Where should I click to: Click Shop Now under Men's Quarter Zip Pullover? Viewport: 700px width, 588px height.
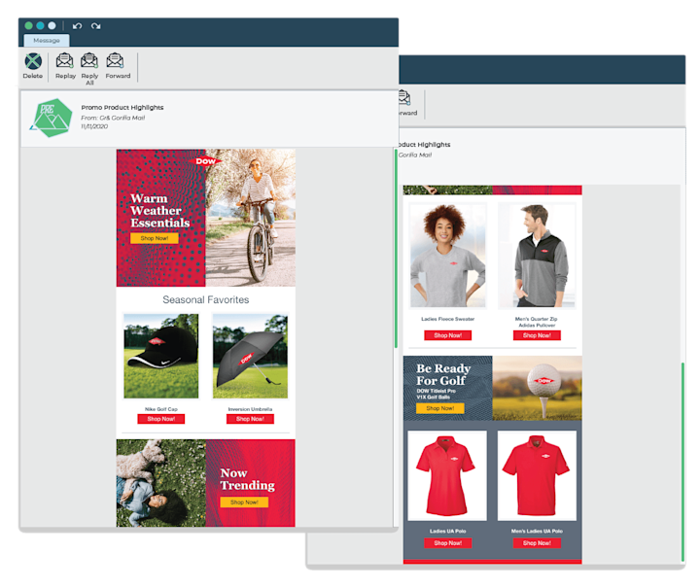(x=537, y=335)
